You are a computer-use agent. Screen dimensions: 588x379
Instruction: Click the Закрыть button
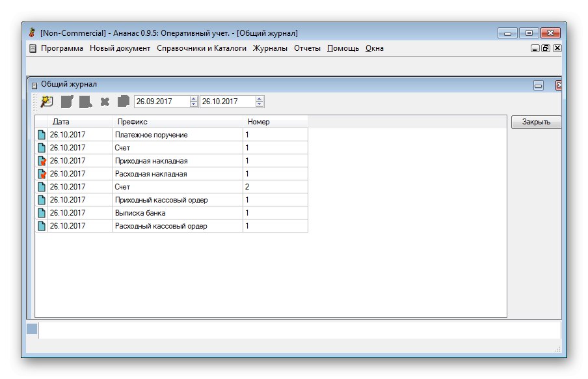pyautogui.click(x=536, y=122)
